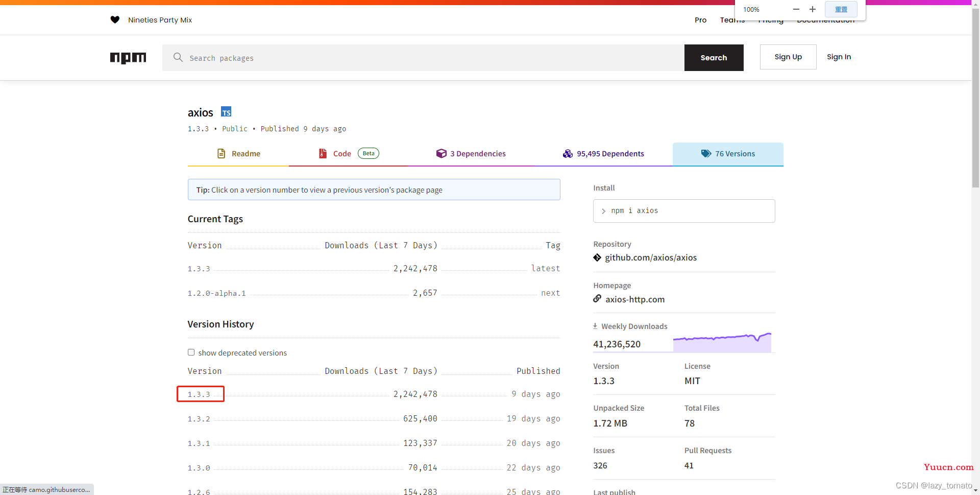
Task: Open the Pro menu item
Action: 700,20
